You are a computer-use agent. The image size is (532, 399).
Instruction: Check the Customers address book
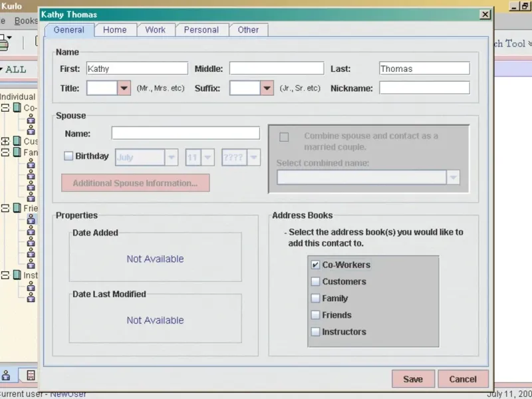(x=315, y=281)
